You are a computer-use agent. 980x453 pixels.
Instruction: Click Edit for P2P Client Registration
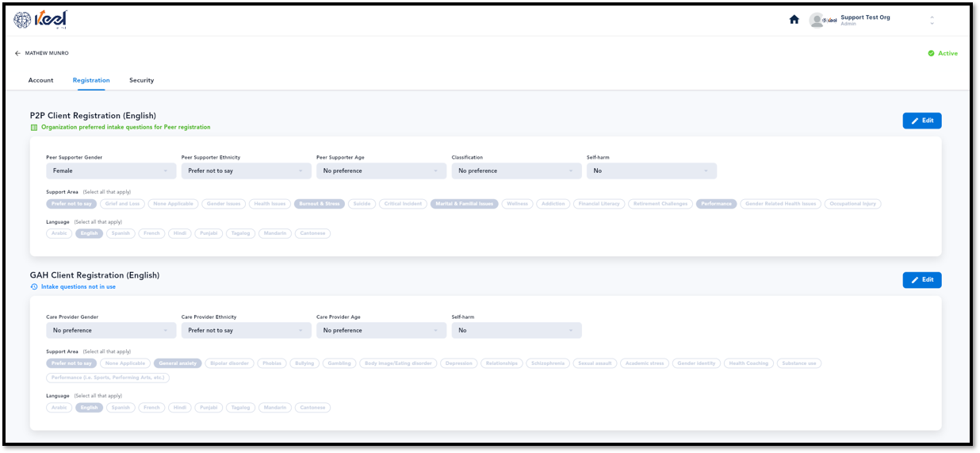pyautogui.click(x=922, y=121)
